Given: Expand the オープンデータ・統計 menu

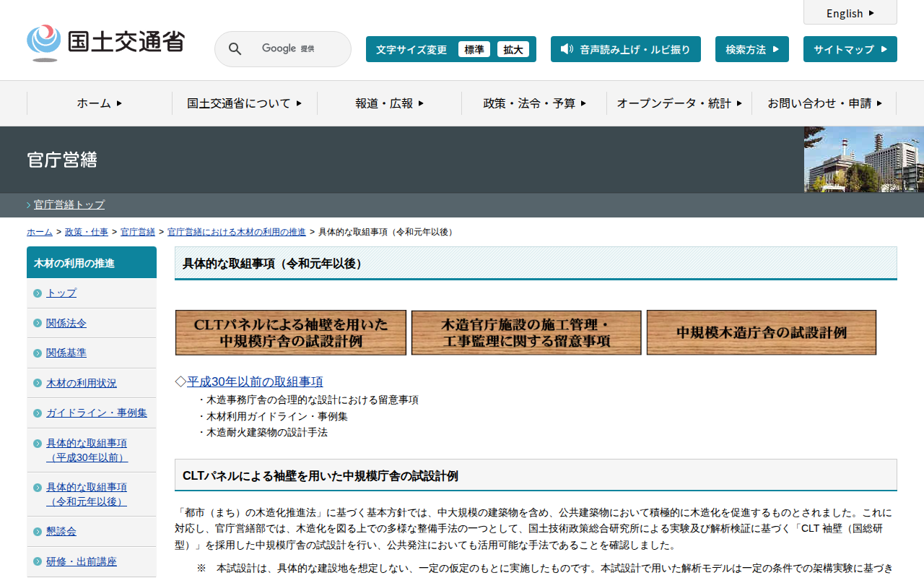Looking at the screenshot, I should pyautogui.click(x=679, y=103).
